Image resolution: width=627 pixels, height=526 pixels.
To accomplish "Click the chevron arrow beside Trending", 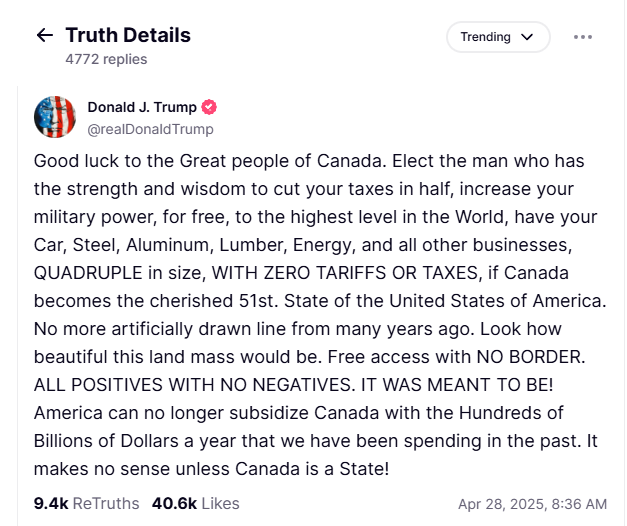I will tap(528, 37).
